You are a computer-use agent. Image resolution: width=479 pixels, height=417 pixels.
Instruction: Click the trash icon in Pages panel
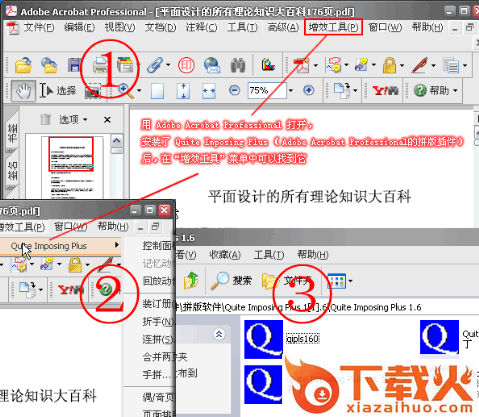tap(45, 119)
